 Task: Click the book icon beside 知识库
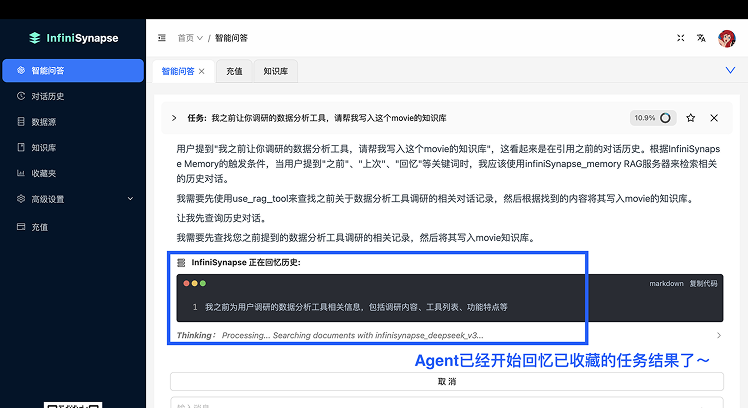[21, 147]
